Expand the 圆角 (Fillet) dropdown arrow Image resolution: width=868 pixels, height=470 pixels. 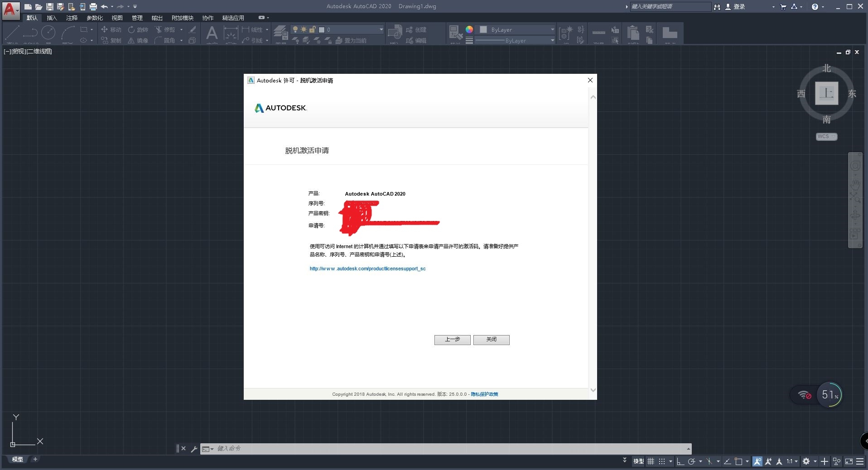pyautogui.click(x=181, y=40)
